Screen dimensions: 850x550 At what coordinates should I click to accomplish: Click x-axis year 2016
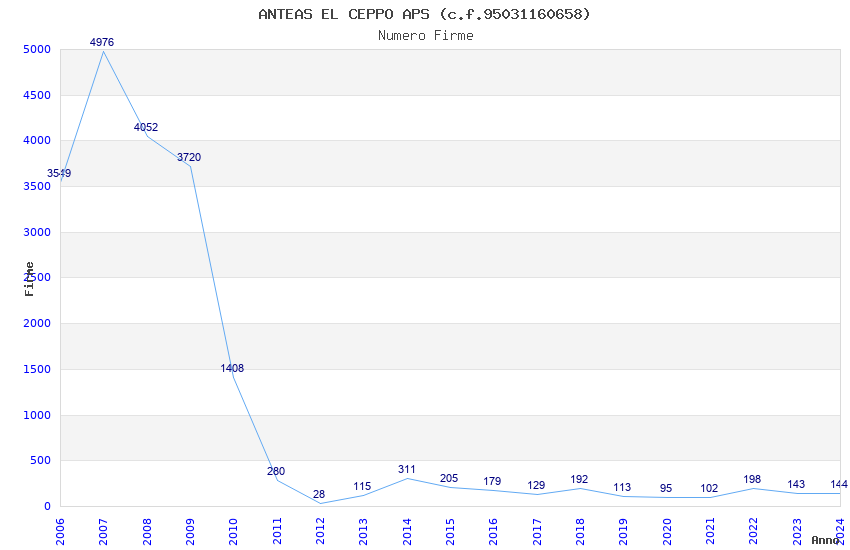click(x=494, y=532)
